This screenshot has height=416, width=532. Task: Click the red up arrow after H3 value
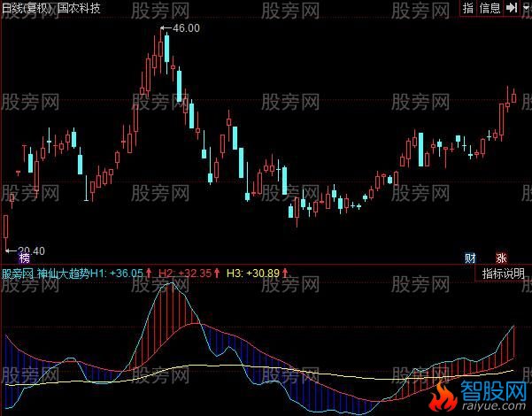click(x=285, y=273)
